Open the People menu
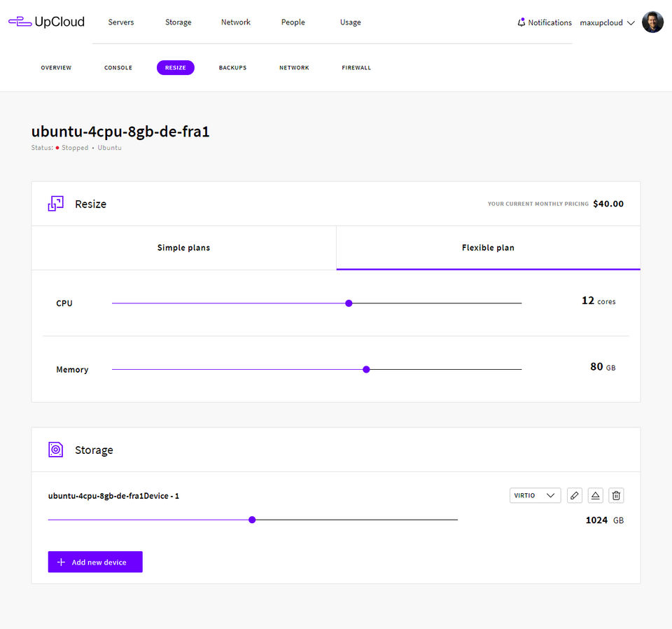Screen dimensions: 672x629 pos(293,22)
